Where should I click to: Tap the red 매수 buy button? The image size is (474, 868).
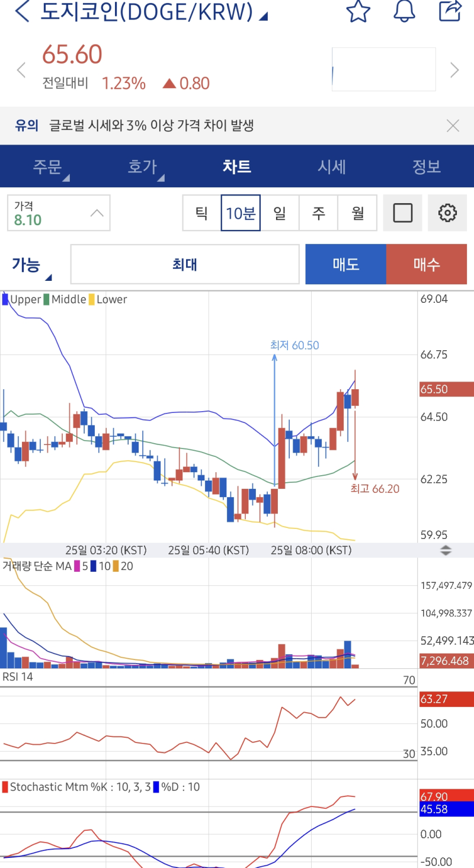427,264
